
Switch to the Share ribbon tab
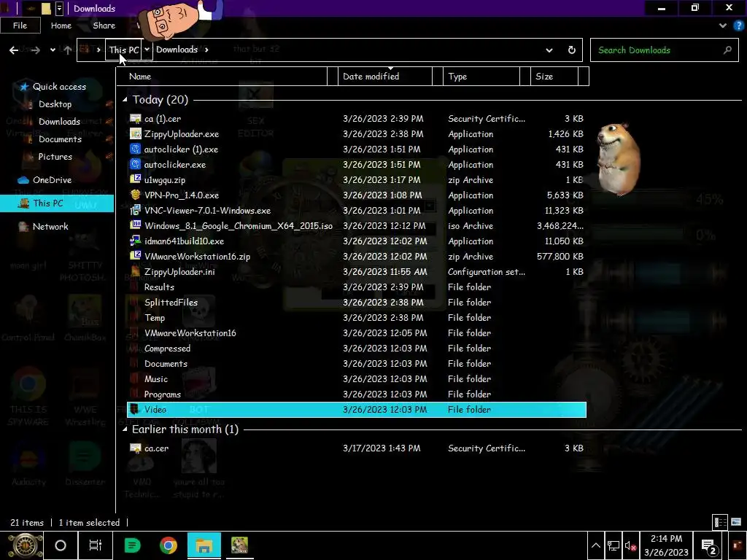[x=104, y=26]
